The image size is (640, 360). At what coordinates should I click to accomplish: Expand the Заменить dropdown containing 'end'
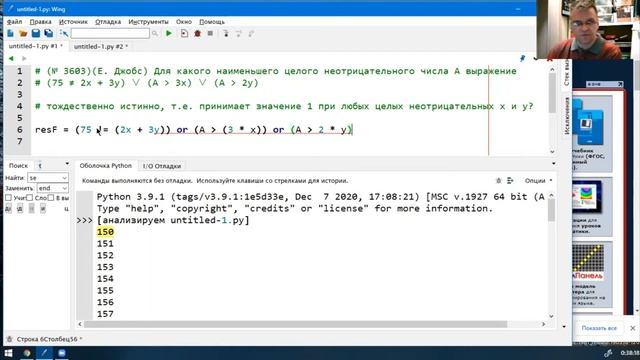coord(64,188)
